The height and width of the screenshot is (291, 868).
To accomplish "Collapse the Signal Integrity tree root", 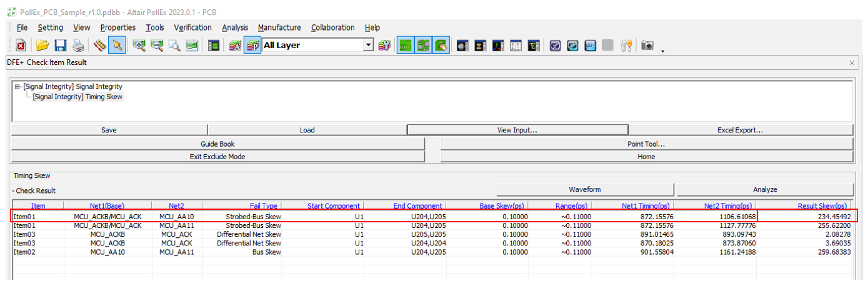I will pyautogui.click(x=17, y=87).
